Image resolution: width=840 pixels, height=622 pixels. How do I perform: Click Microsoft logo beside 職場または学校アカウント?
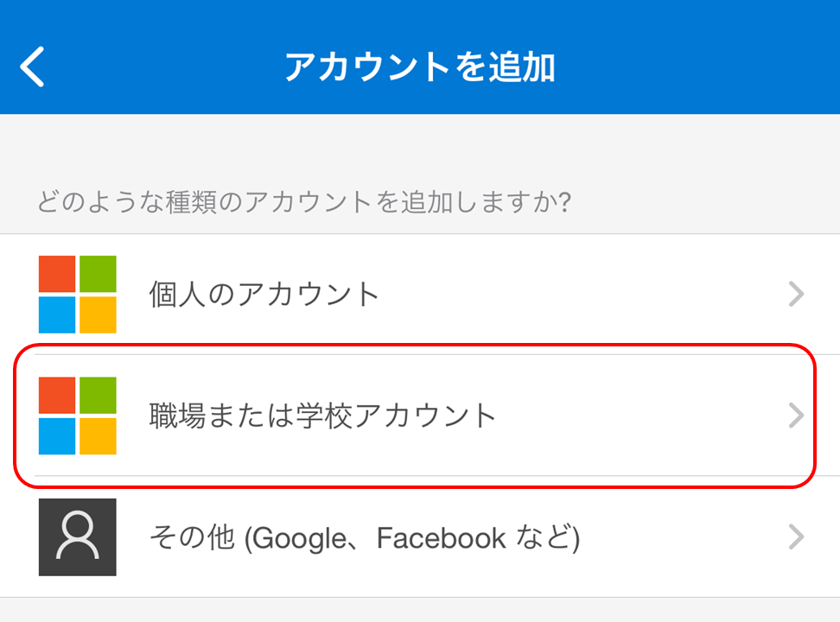78,416
